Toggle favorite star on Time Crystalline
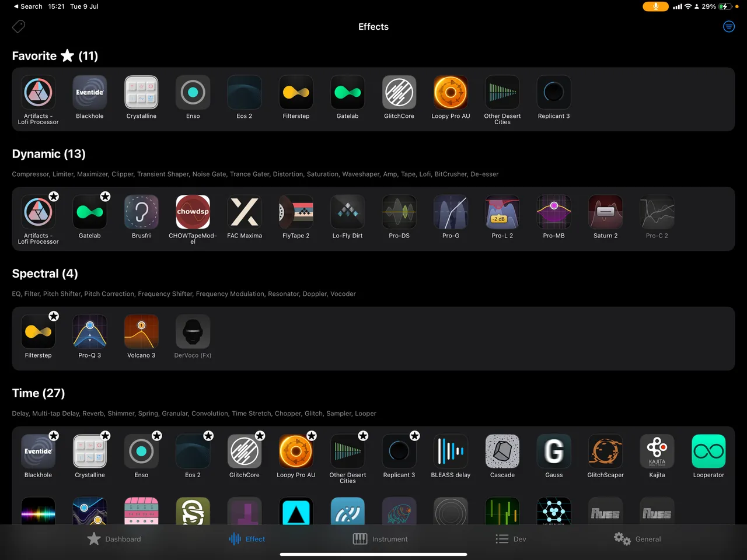The width and height of the screenshot is (747, 560). [x=105, y=436]
